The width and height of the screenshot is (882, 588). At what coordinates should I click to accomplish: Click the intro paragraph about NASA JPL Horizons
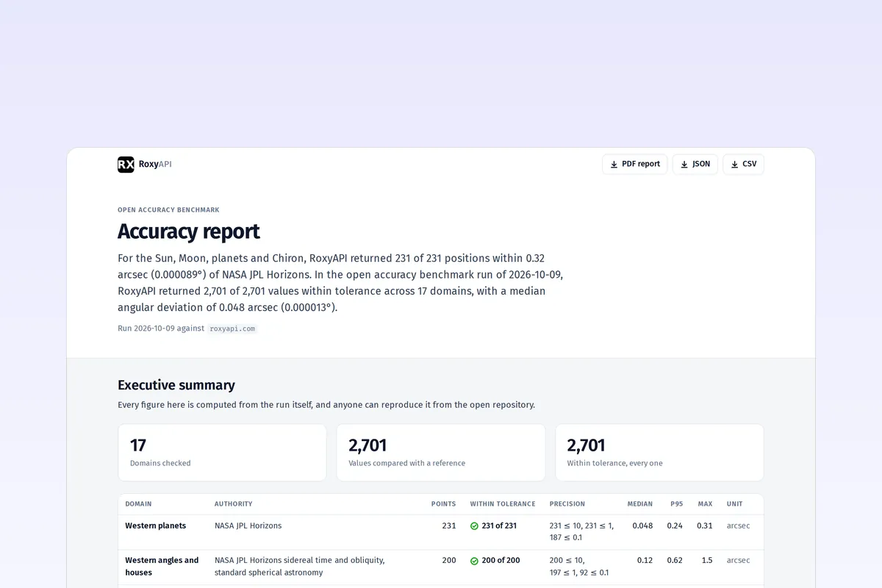pyautogui.click(x=340, y=283)
